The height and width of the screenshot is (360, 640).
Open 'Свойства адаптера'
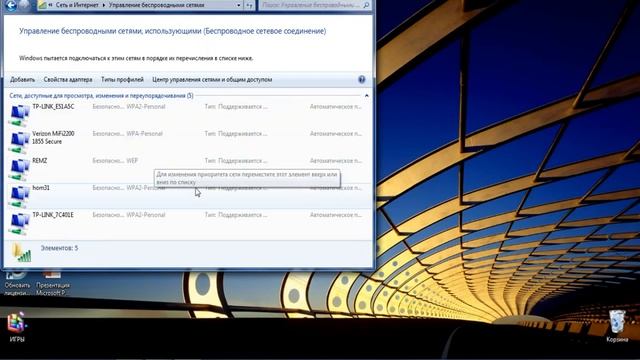coord(68,80)
